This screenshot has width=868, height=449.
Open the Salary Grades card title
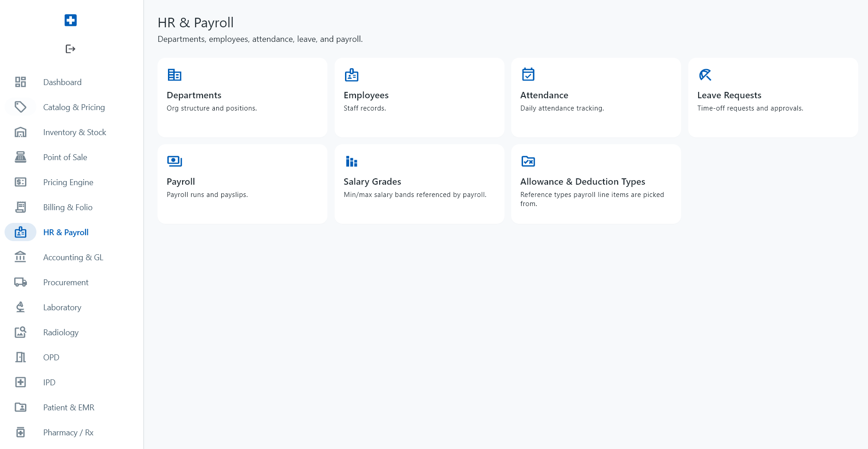[372, 182]
